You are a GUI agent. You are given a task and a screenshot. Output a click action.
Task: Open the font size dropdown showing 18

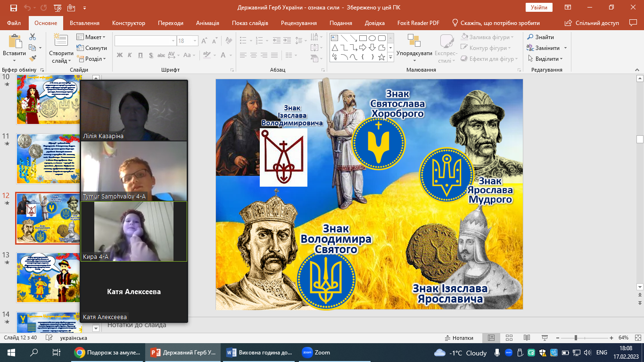pos(195,41)
